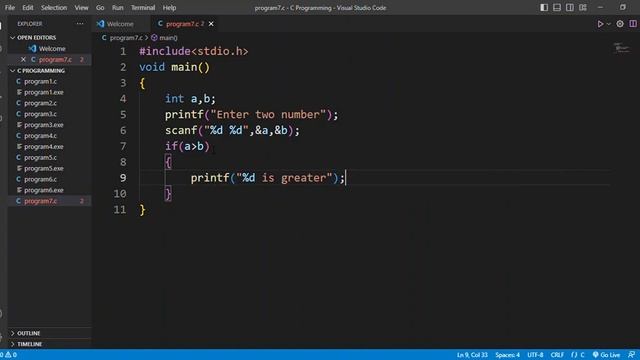Change line ending via CRLF
Screen dimensions: 640x360
click(557, 355)
